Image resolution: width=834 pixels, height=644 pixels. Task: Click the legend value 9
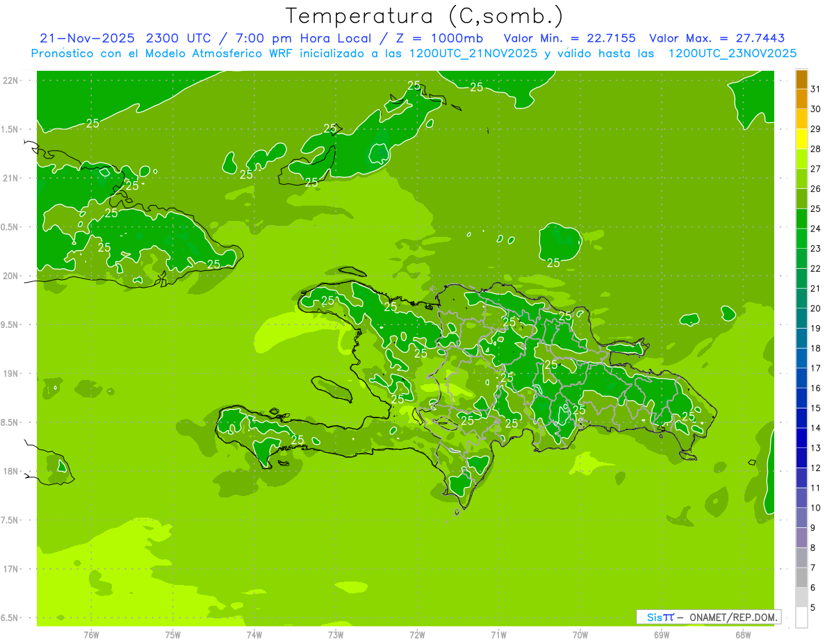tap(813, 528)
